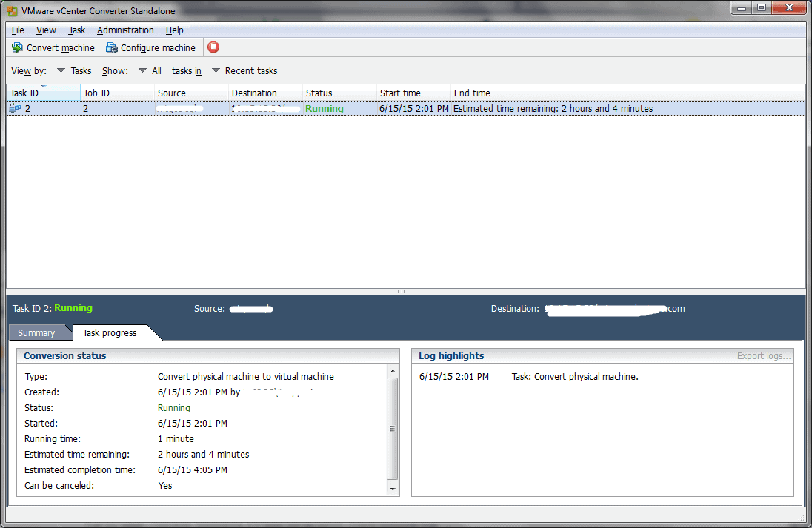The width and height of the screenshot is (812, 528).
Task: Click the Convert machine toolbar icon
Action: tap(17, 47)
